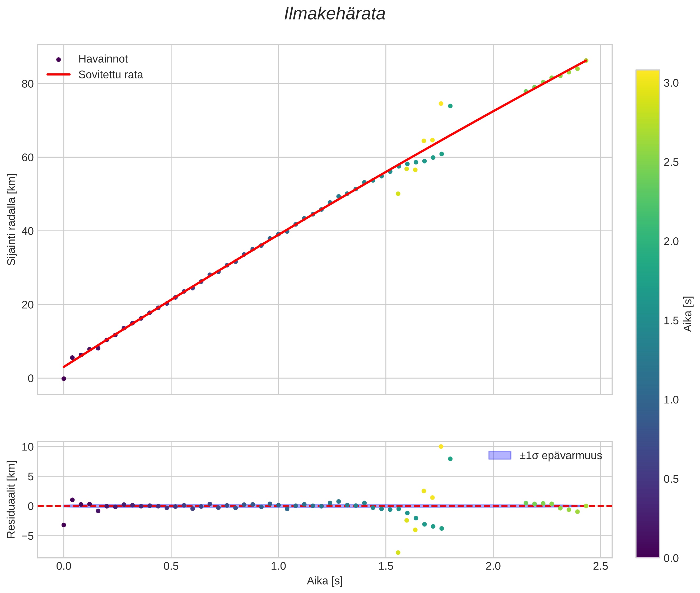Image resolution: width=700 pixels, height=593 pixels.
Task: Click the lowest yellow-green residual point
Action: [x=398, y=552]
